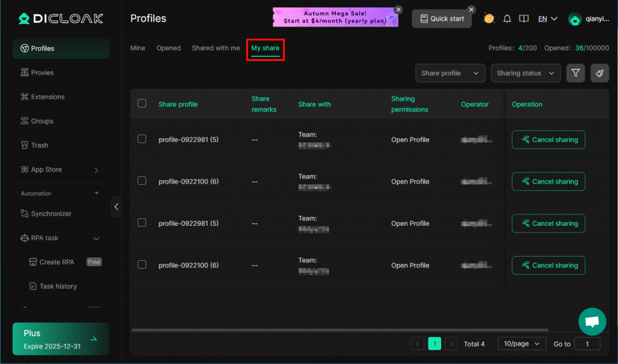Collapse the sidebar with arrow handle

tap(116, 206)
